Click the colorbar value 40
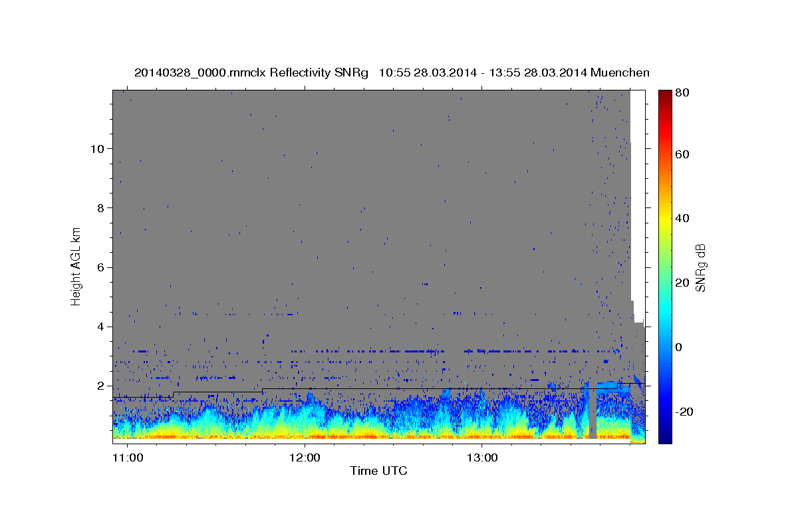This screenshot has width=798, height=532. pos(683,218)
